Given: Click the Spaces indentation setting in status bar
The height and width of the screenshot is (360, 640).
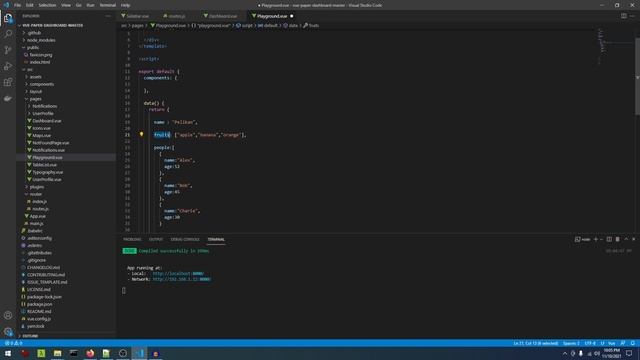Looking at the screenshot, I should 571,343.
